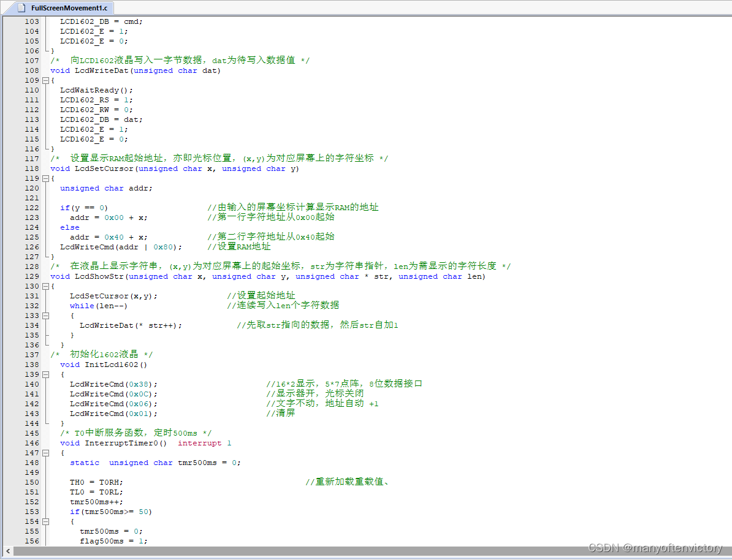The image size is (732, 560).
Task: Click 'LcdSetCursor(x,y);' on line 131
Action: [x=114, y=296]
